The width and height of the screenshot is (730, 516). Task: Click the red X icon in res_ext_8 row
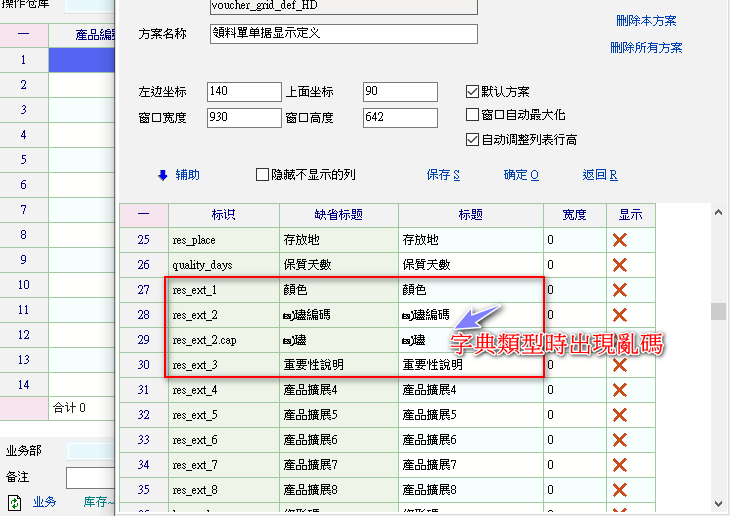coord(619,490)
